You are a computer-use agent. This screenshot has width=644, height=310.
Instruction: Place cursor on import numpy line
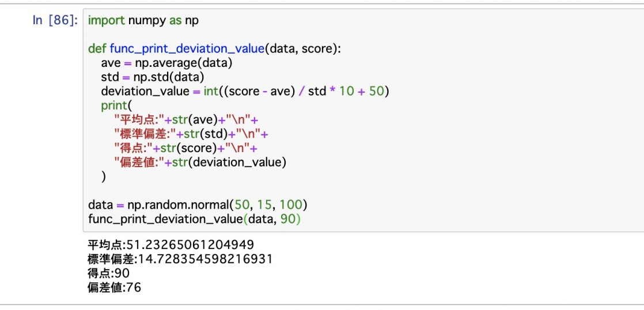click(143, 20)
